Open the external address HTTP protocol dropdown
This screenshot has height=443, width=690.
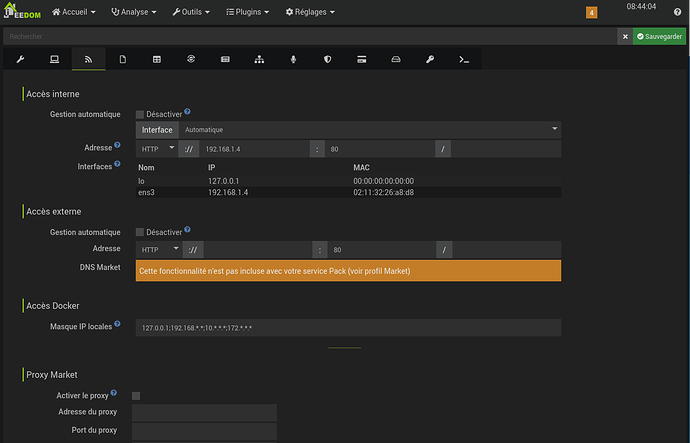(x=157, y=249)
